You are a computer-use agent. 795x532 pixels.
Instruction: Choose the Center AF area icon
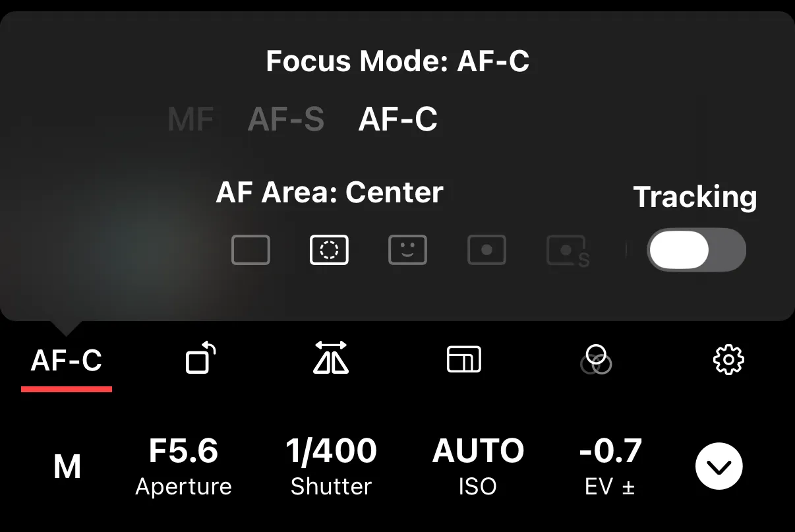coord(329,250)
